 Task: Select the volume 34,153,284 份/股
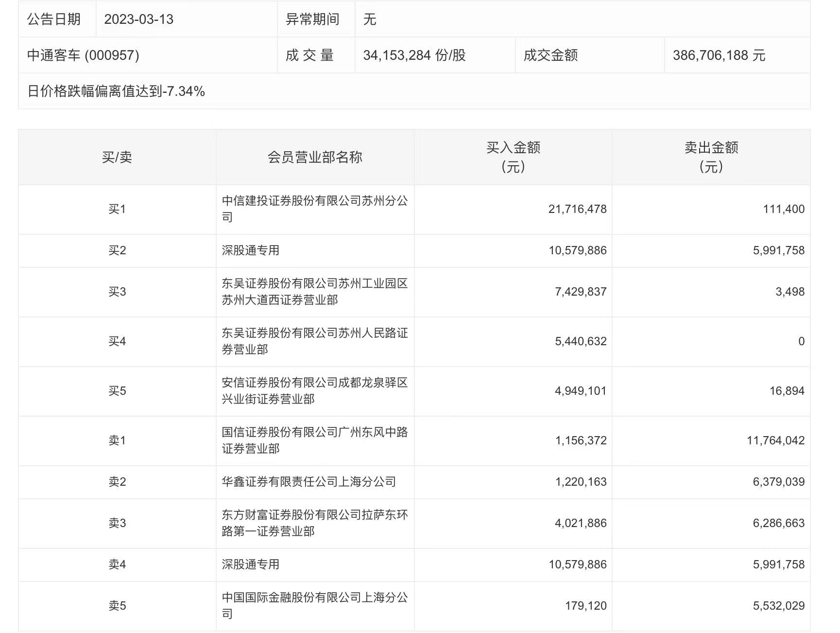414,55
